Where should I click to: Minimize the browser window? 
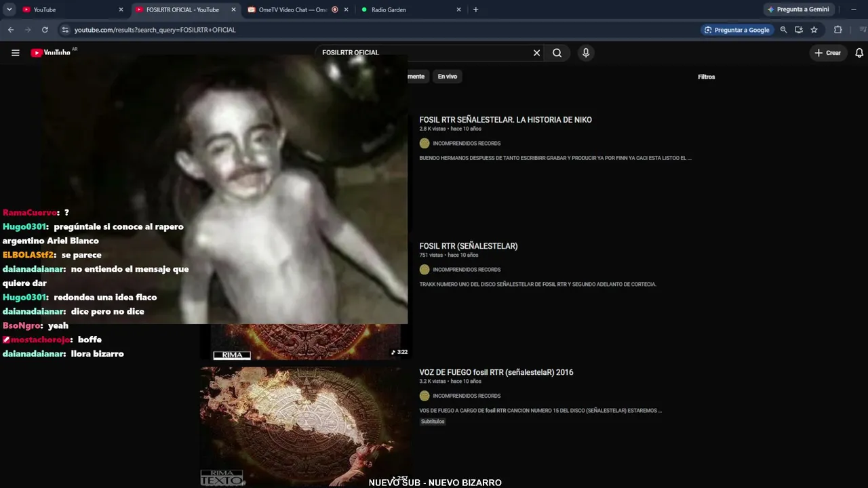tap(853, 9)
